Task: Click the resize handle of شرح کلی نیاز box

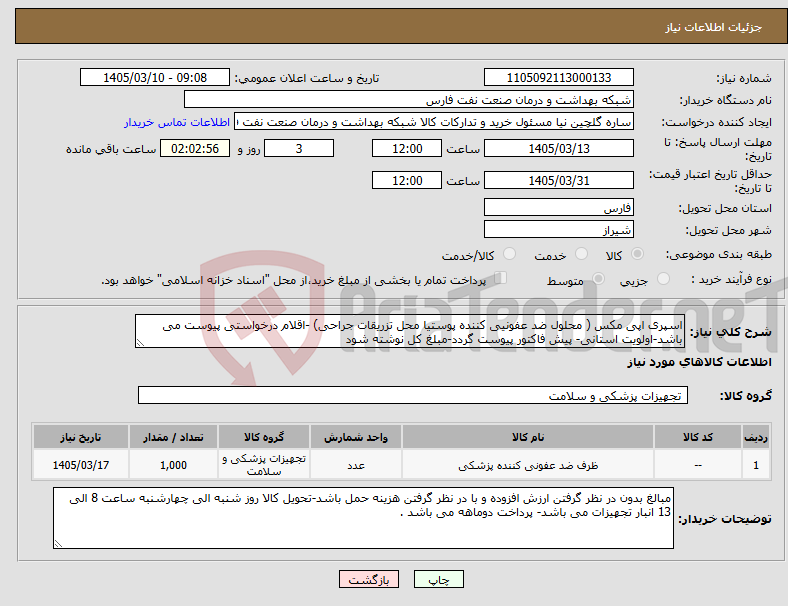Action: pos(140,343)
